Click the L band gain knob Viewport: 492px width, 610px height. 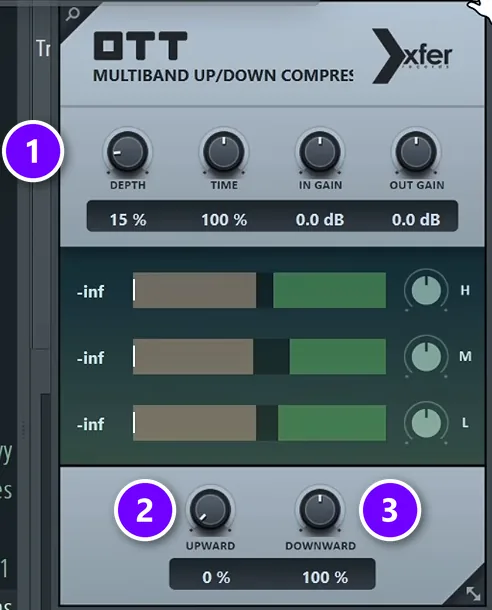tap(426, 422)
